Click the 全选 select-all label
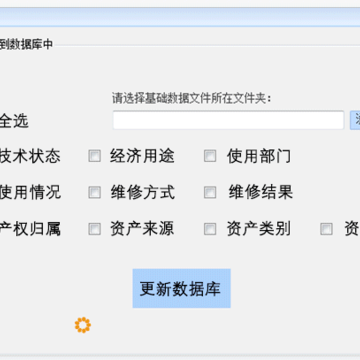Viewport: 360px width, 360px height. [x=14, y=121]
